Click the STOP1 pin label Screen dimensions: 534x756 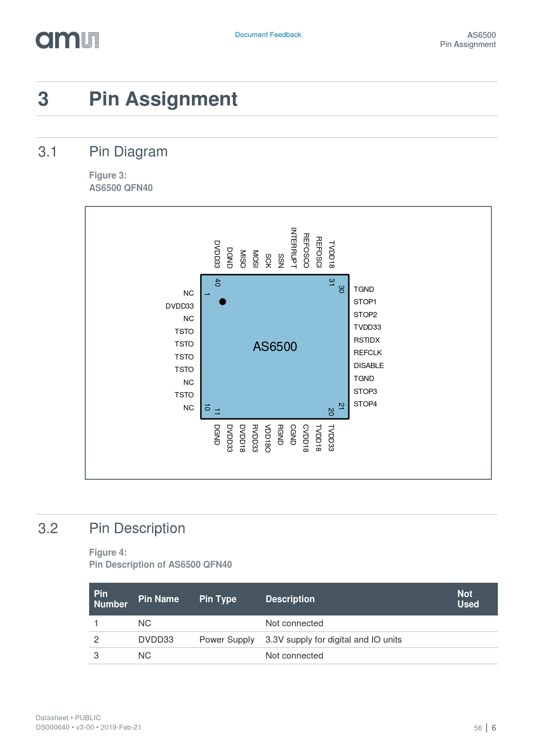point(365,302)
